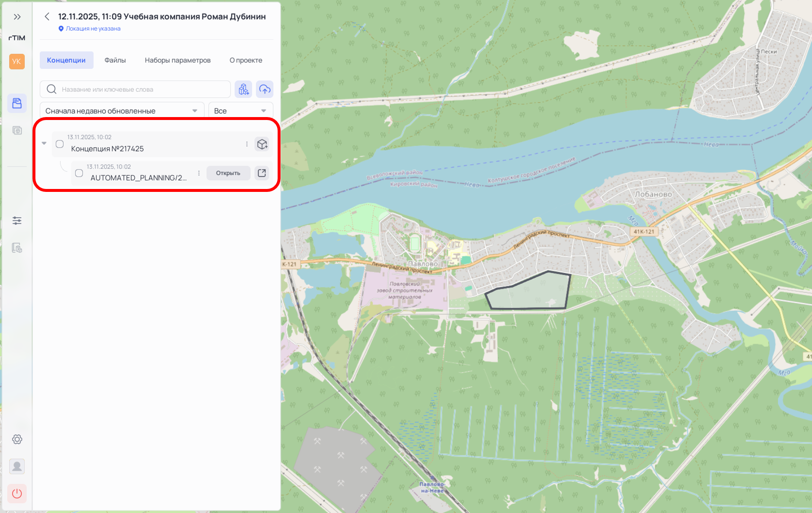Click the red power logout icon

pos(17,494)
